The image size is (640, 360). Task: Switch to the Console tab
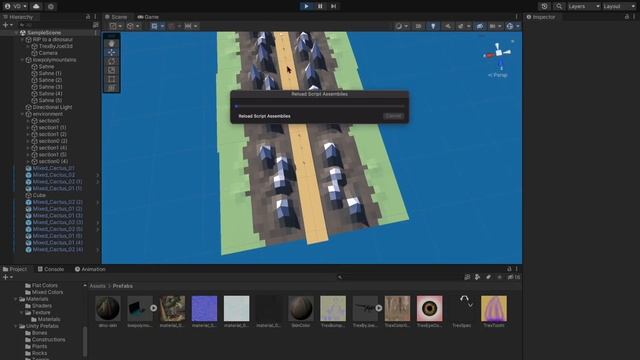pos(51,269)
